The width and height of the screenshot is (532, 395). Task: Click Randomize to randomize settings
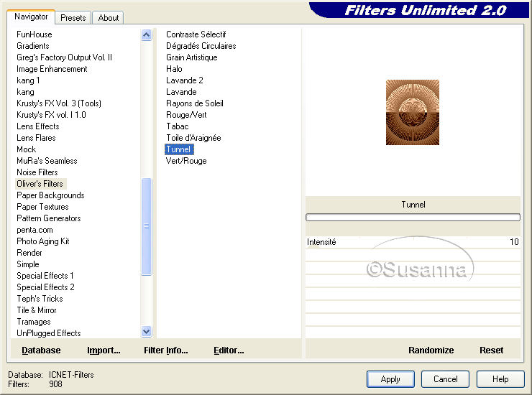point(431,350)
